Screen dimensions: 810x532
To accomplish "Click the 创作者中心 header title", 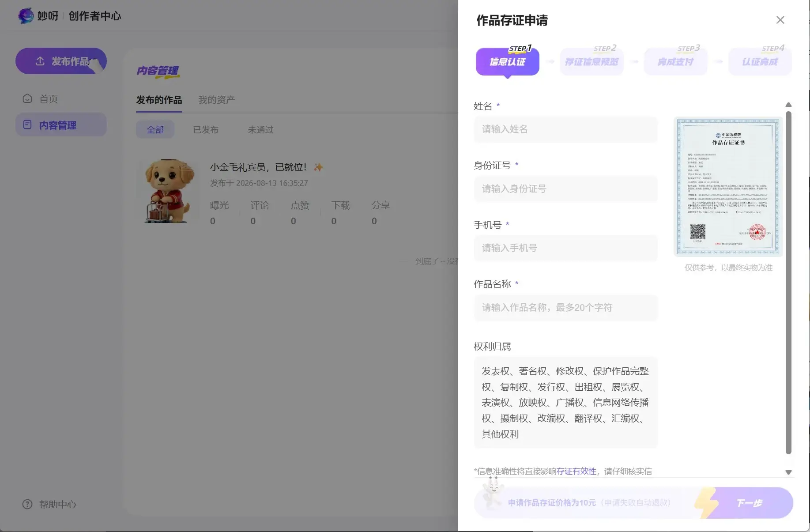I will point(94,16).
